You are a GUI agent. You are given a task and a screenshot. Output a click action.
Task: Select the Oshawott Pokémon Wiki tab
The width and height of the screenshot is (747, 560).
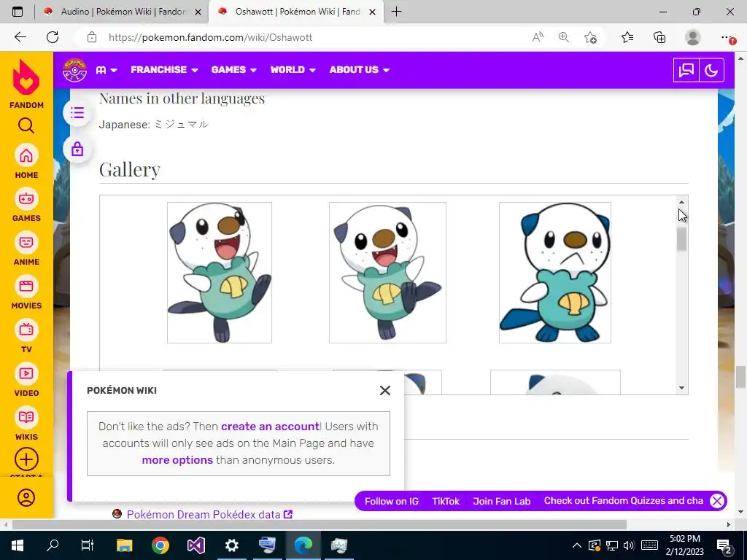pos(295,12)
